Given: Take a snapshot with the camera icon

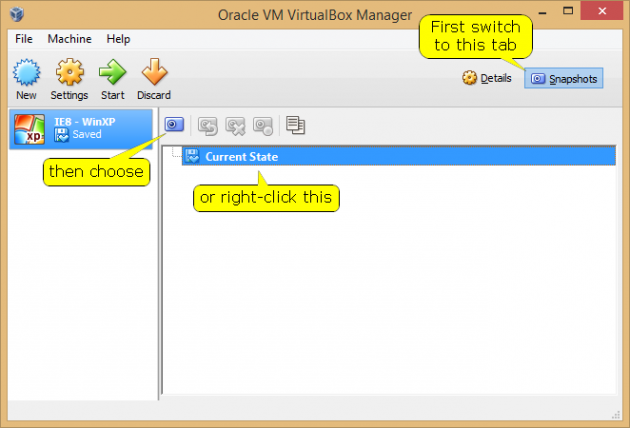Looking at the screenshot, I should 174,125.
